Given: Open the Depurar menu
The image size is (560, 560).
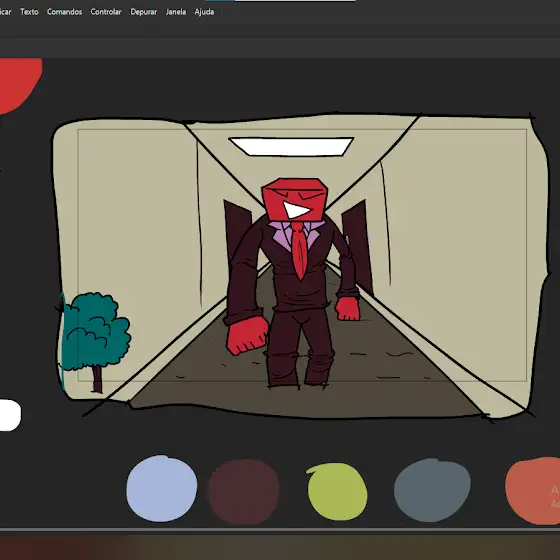Looking at the screenshot, I should pos(144,12).
